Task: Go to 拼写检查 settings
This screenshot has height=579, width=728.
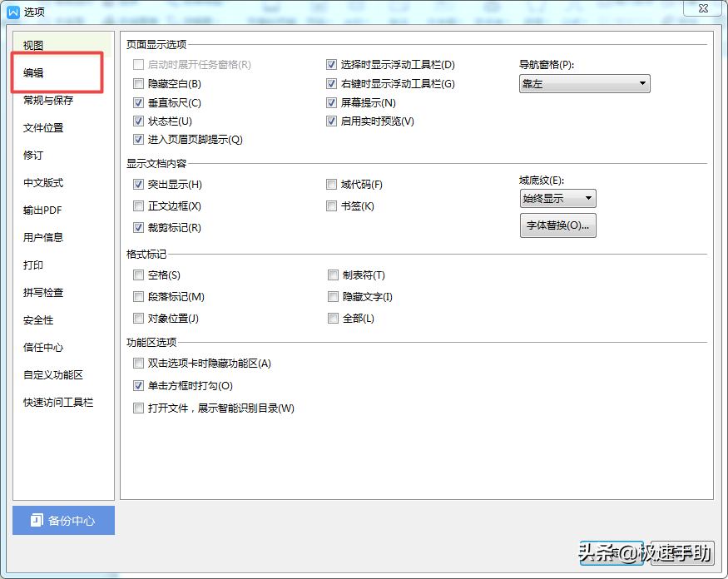Action: [43, 292]
